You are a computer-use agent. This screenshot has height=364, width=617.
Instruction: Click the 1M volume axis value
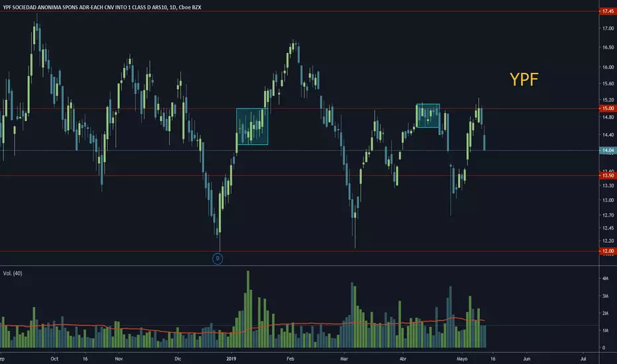[606, 330]
